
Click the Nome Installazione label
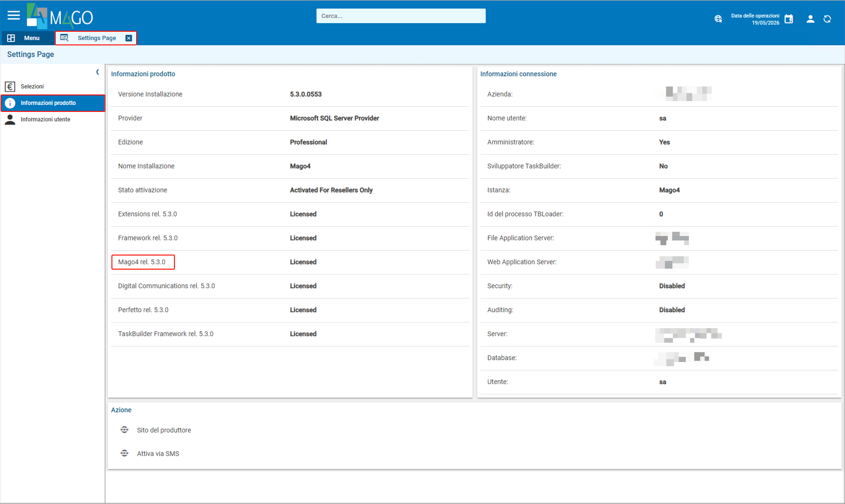point(146,166)
